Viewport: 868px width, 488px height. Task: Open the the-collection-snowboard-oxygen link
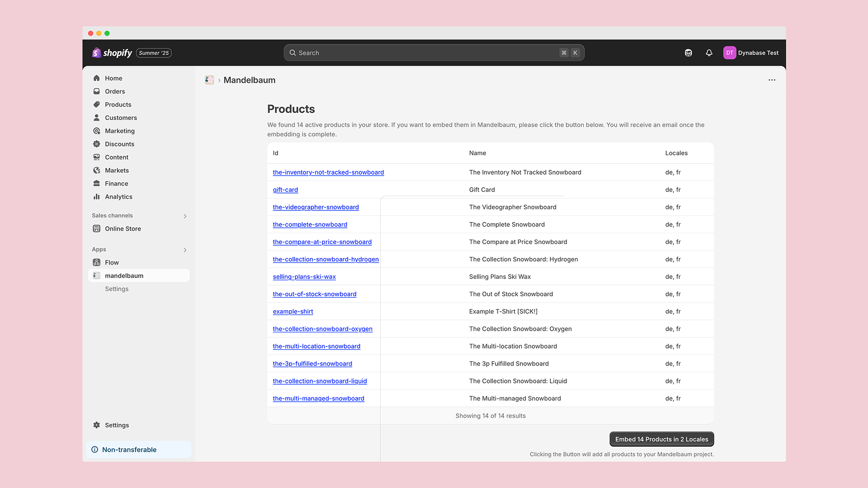coord(323,329)
